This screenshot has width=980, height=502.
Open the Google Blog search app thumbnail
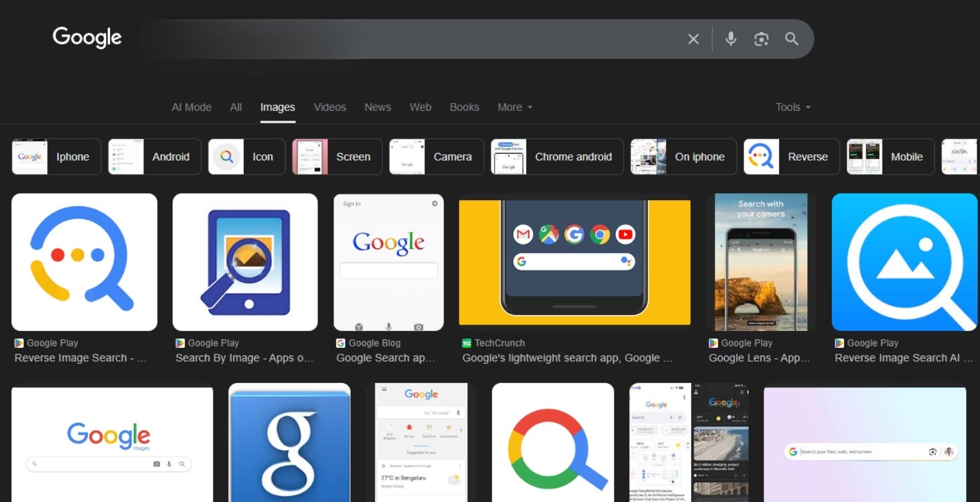(x=388, y=262)
